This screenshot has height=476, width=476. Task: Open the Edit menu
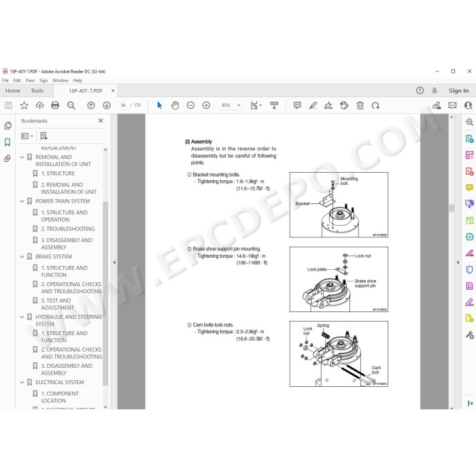(17, 80)
